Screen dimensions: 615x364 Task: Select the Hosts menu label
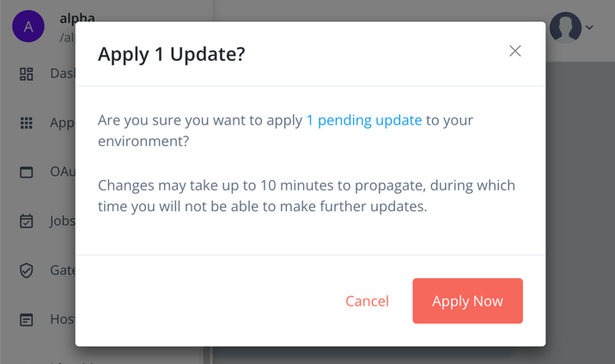point(62,319)
